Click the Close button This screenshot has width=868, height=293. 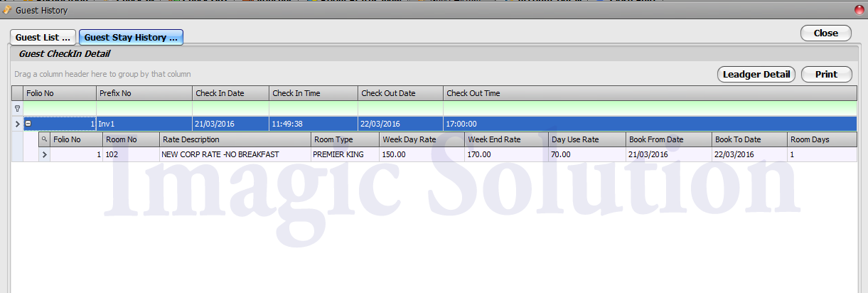[x=825, y=33]
